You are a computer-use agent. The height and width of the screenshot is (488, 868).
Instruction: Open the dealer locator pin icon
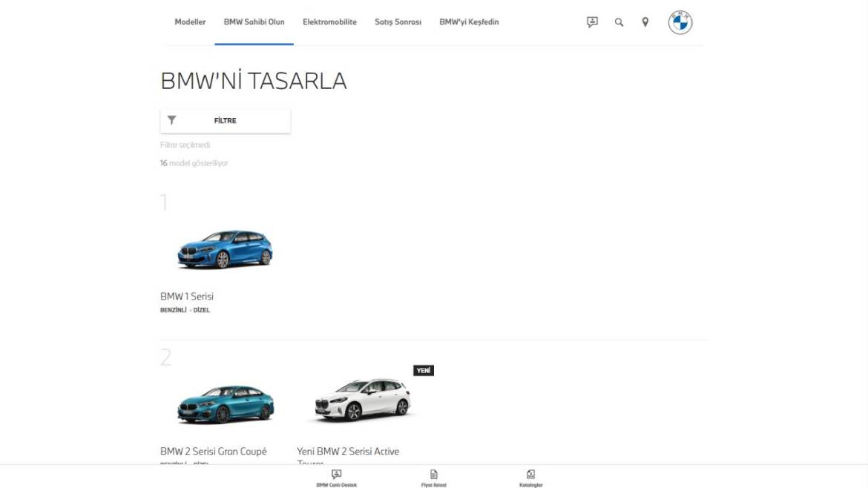[x=644, y=22]
